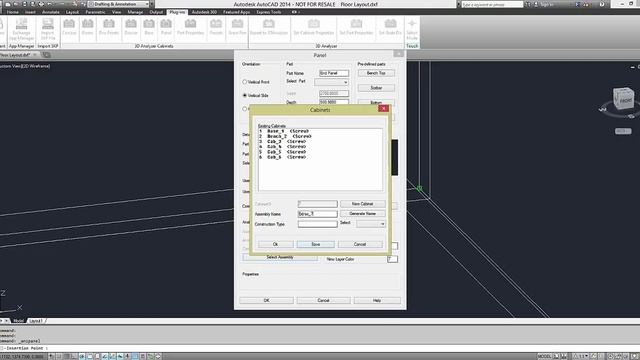640x360 pixels.
Task: Click Export to 3DAnalyzer ribbon icon
Action: click(x=269, y=27)
